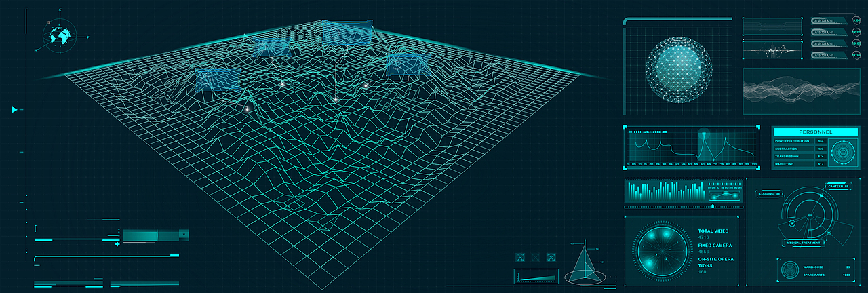Image resolution: width=868 pixels, height=293 pixels.
Task: Select the third SECTOR A/-01 pill
Action: coord(830,43)
